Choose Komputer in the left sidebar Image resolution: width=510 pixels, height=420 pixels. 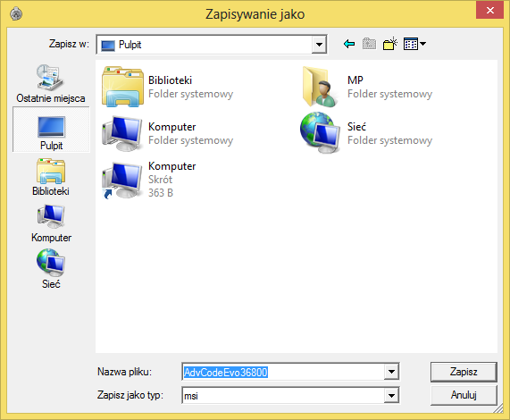[x=51, y=223]
